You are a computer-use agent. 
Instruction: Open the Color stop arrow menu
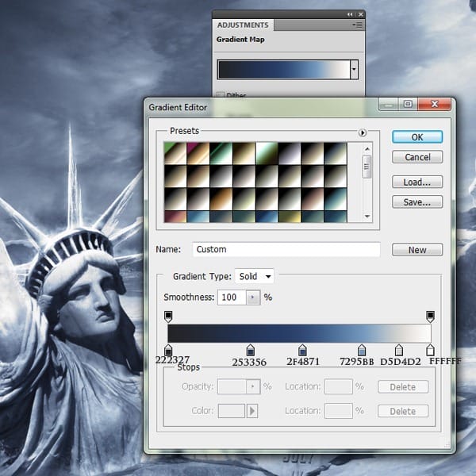pos(252,411)
